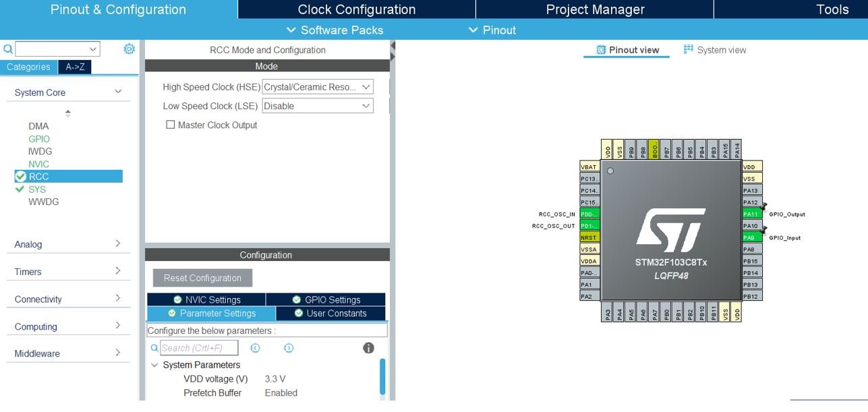The image size is (868, 412).
Task: Select DMA in System Core list
Action: [38, 126]
